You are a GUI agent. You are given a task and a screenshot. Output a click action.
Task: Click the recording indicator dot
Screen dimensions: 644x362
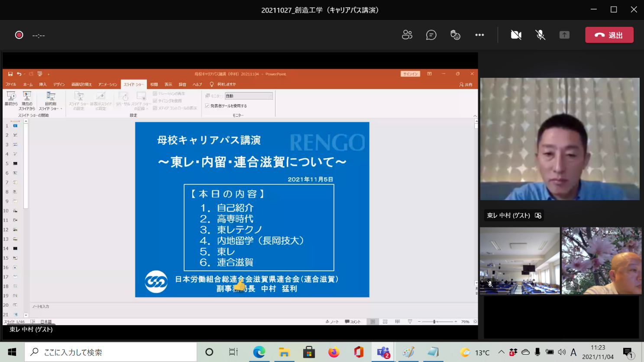tap(19, 35)
